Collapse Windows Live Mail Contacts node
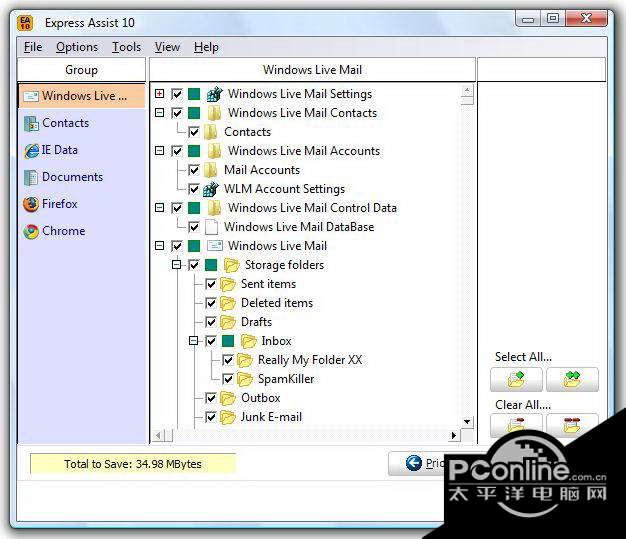626x539 pixels. pos(159,113)
